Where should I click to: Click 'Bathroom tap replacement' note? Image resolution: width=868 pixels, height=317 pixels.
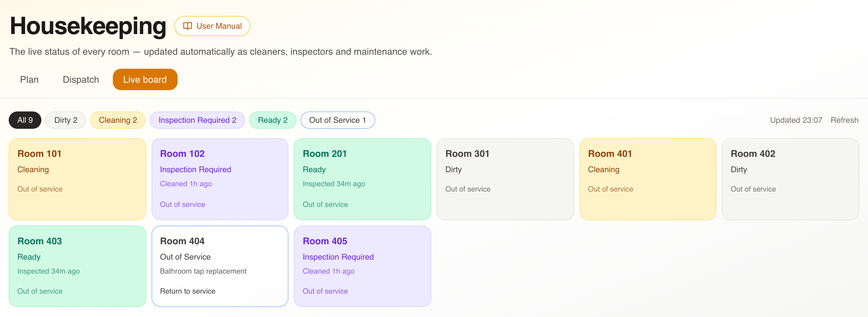click(203, 272)
